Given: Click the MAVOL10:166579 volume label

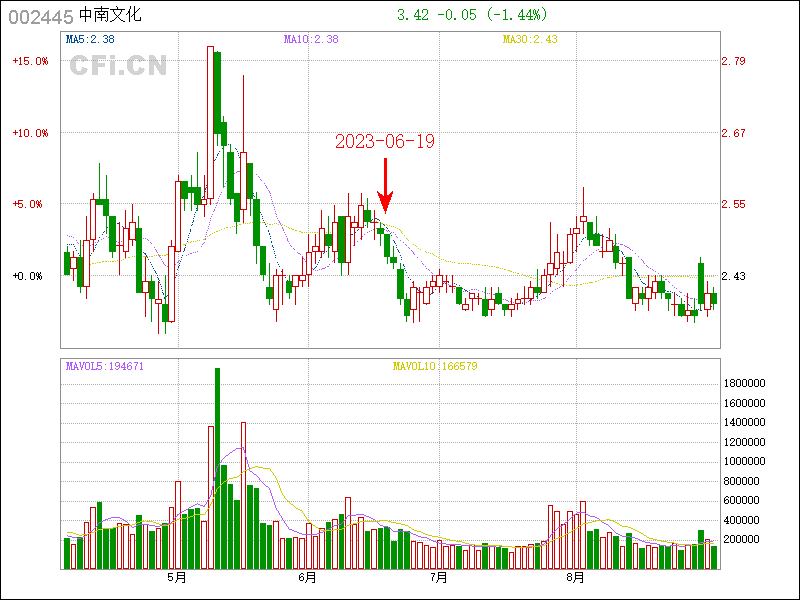Looking at the screenshot, I should (x=435, y=366).
